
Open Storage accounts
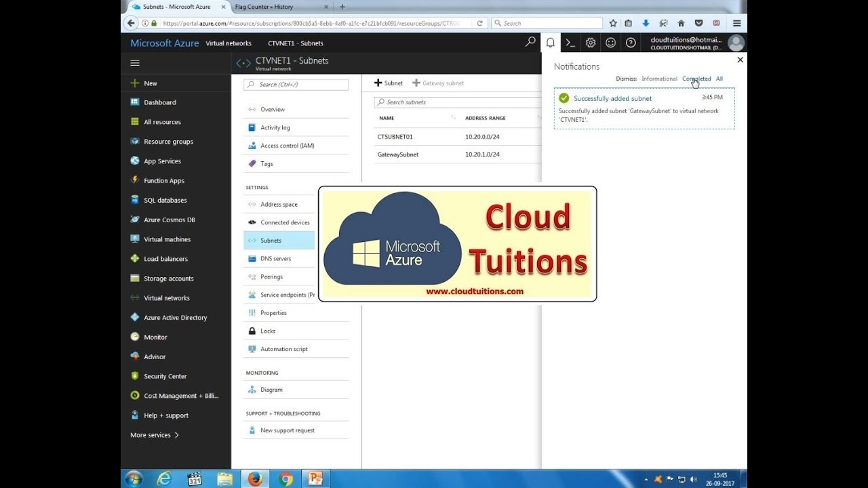tap(168, 279)
